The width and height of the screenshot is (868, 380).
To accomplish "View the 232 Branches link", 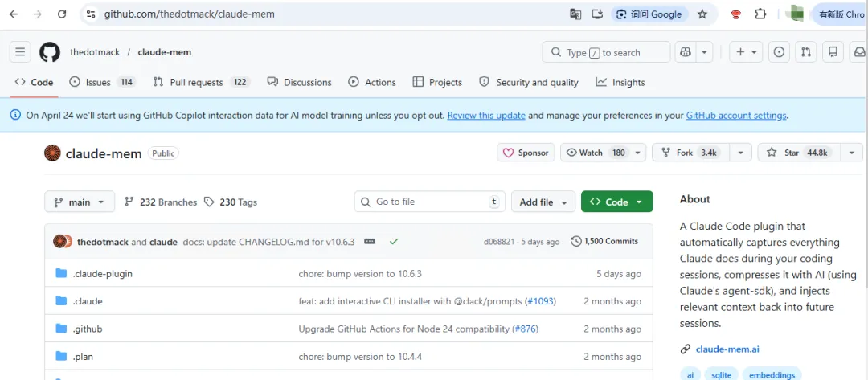I will [161, 202].
